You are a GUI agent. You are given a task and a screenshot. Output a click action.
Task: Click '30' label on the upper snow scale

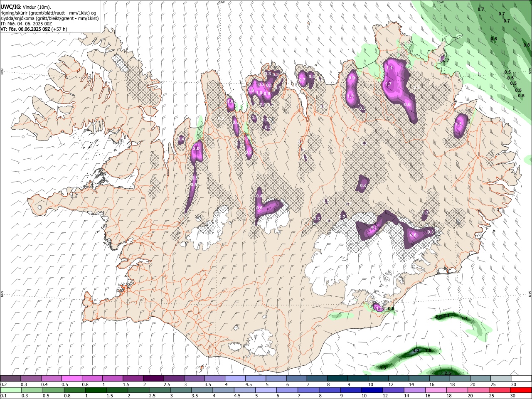514,384
